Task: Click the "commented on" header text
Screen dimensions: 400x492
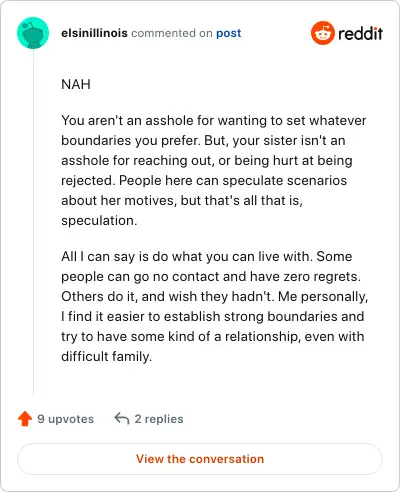Action: click(172, 33)
